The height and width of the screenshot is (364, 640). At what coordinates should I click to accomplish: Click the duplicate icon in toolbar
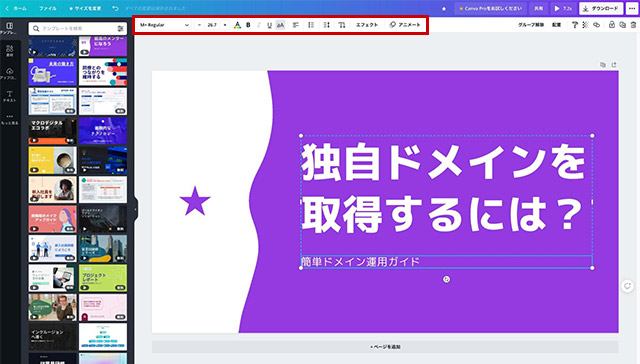(x=622, y=25)
